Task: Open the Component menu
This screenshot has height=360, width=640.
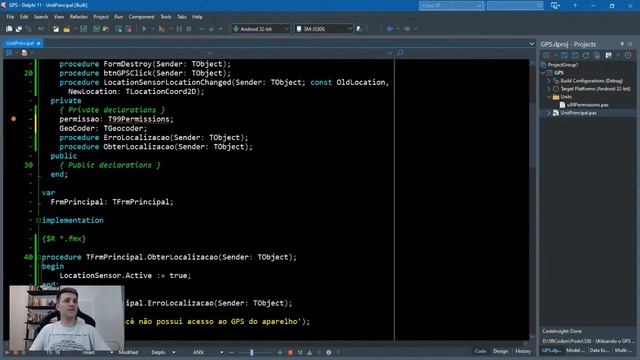Action: point(141,17)
